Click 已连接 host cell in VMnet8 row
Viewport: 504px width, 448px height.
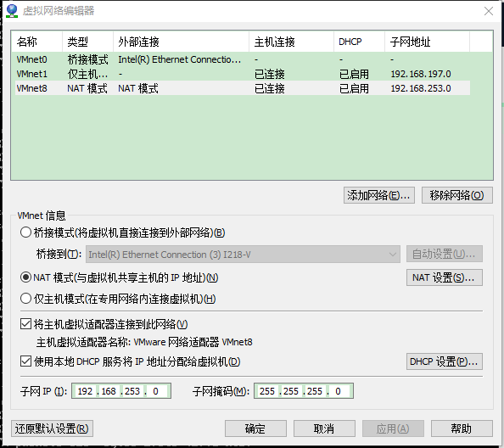pyautogui.click(x=269, y=88)
